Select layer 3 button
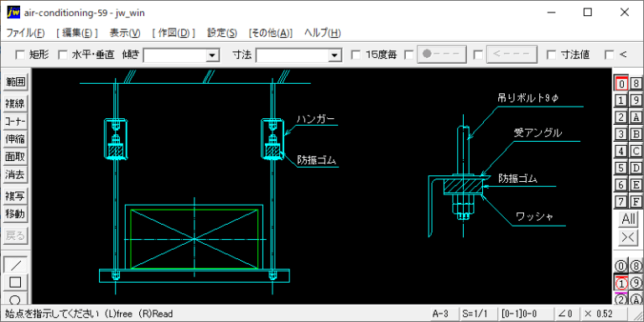This screenshot has height=322, width=644. (x=621, y=134)
